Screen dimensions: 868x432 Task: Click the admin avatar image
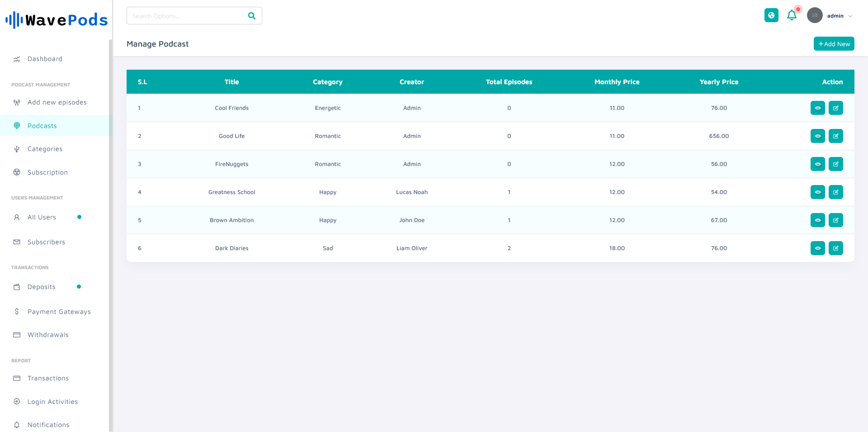pyautogui.click(x=815, y=15)
